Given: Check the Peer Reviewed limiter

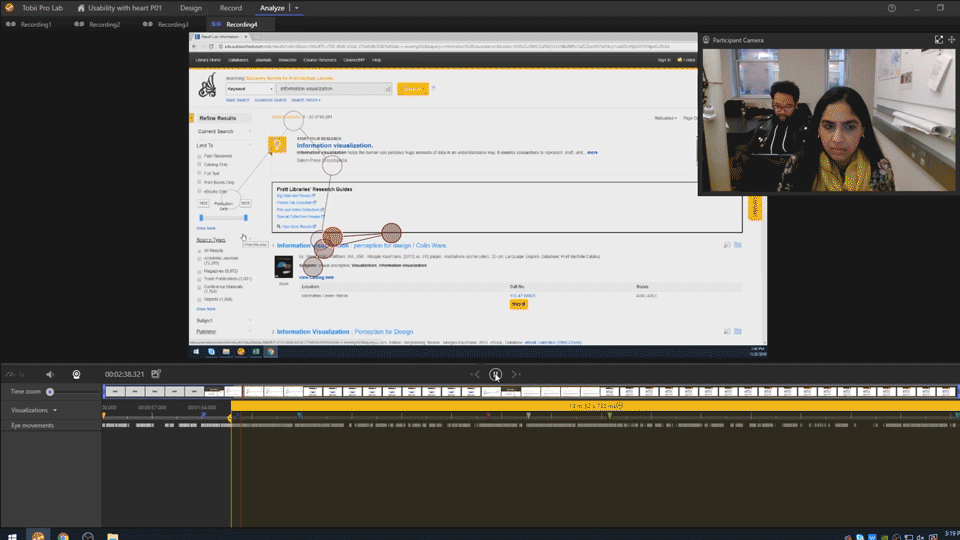Looking at the screenshot, I should pyautogui.click(x=200, y=156).
